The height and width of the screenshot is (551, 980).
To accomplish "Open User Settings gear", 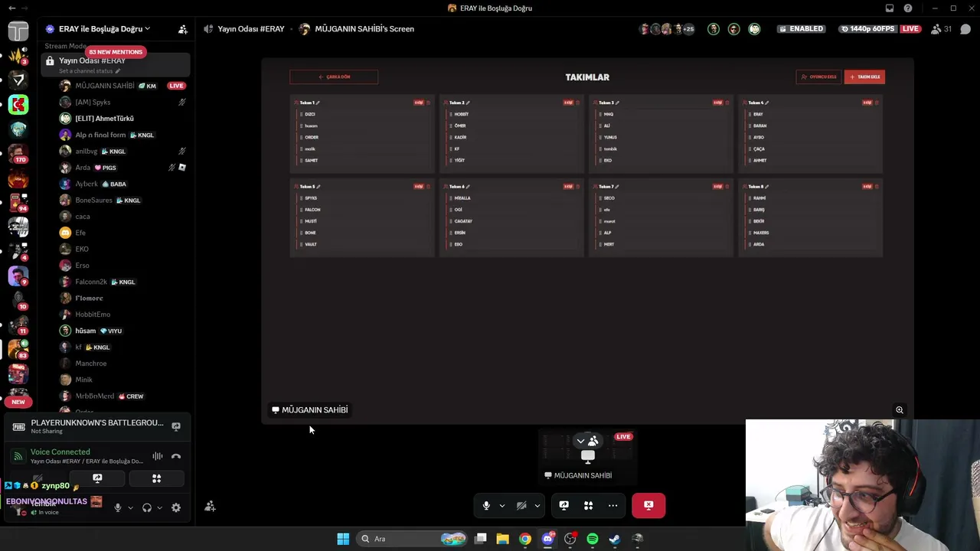I will tap(176, 507).
